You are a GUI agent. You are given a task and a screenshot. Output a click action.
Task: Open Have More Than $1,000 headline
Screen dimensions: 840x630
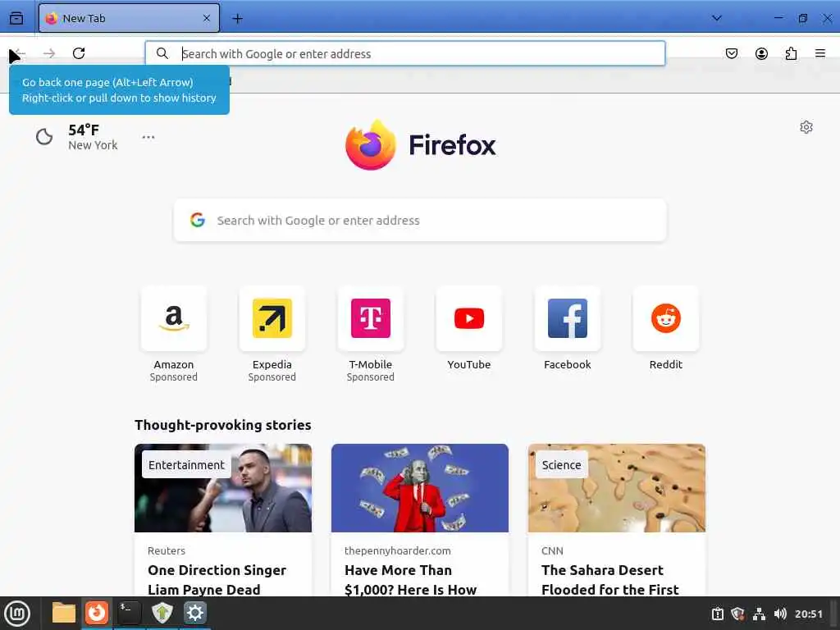point(410,580)
